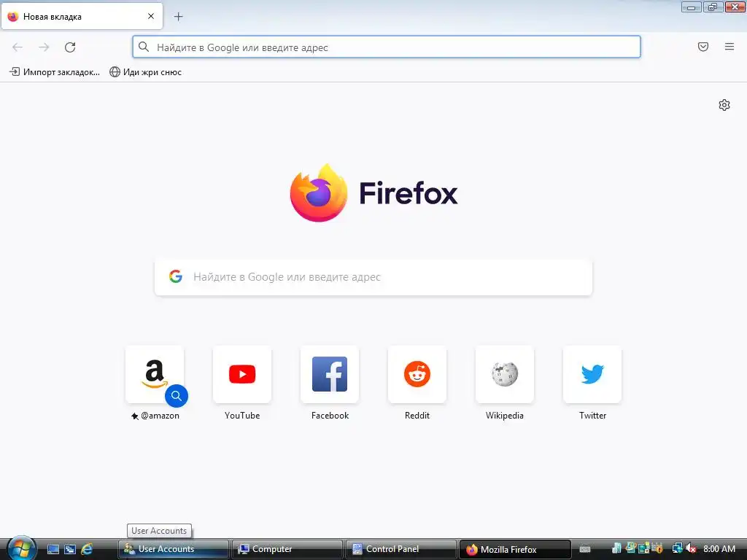Click the Google search box on page

pyautogui.click(x=373, y=277)
